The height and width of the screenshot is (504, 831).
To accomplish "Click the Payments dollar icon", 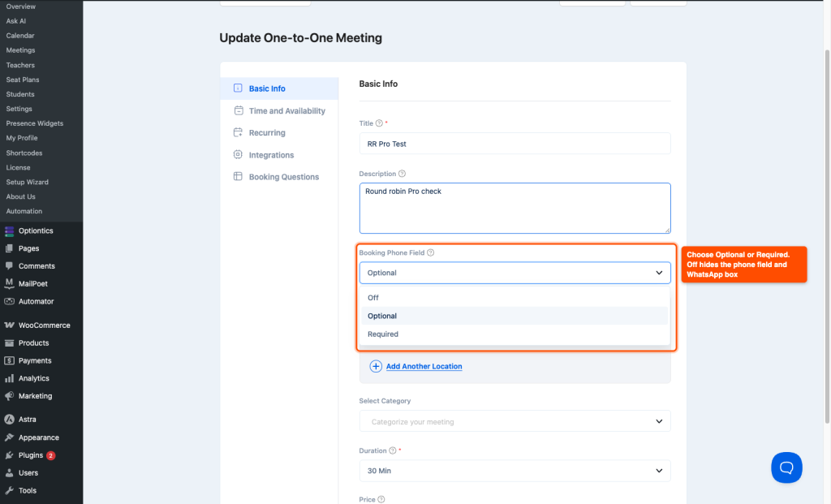I will pyautogui.click(x=9, y=360).
